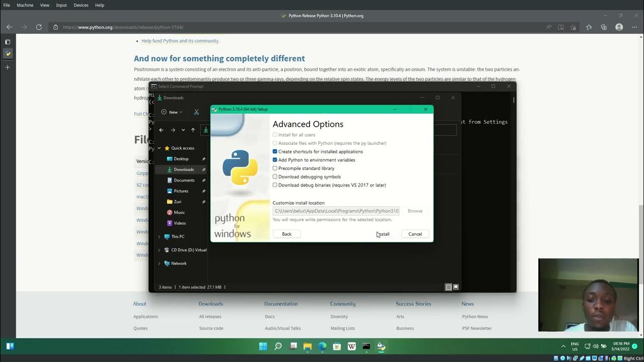Open Microsoft Store from taskbar
Screen dimensions: 644x362
337,346
